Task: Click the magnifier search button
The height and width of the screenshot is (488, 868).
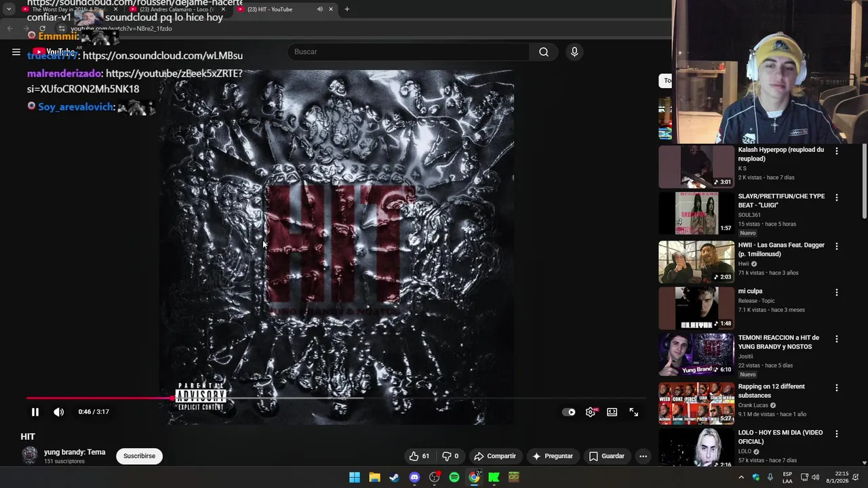Action: [x=544, y=52]
